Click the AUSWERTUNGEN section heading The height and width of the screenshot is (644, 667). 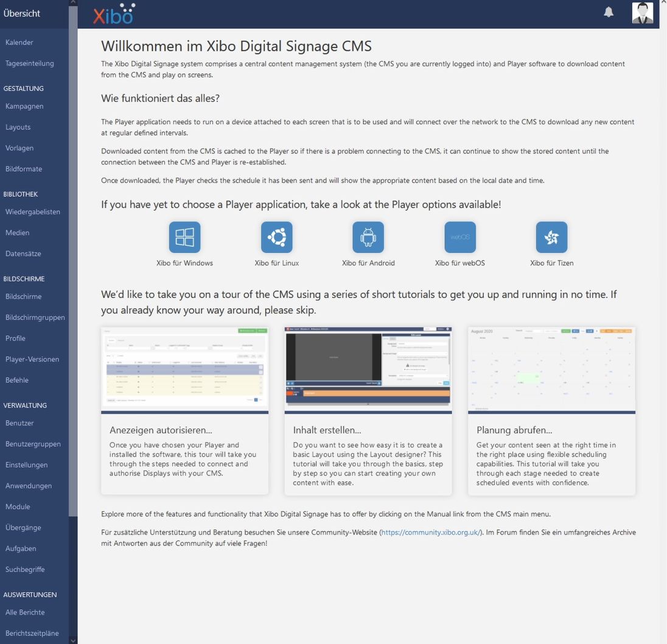(30, 595)
